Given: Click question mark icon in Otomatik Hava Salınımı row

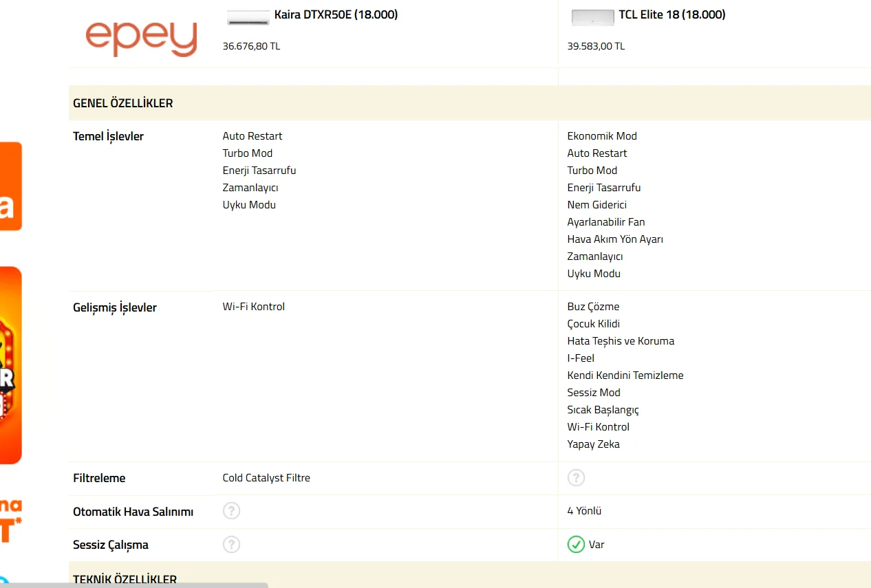Looking at the screenshot, I should click(232, 511).
